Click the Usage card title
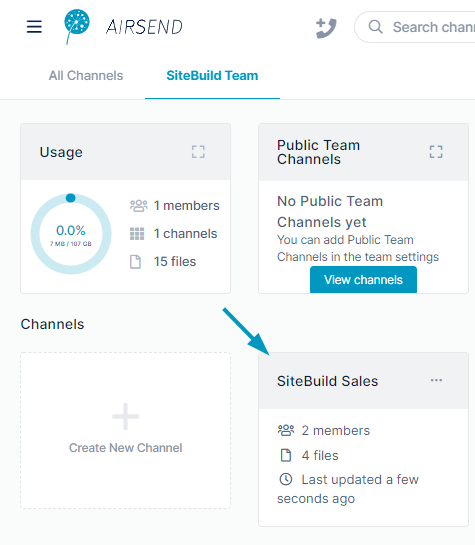Screen dimensions: 475x545 pos(61,152)
